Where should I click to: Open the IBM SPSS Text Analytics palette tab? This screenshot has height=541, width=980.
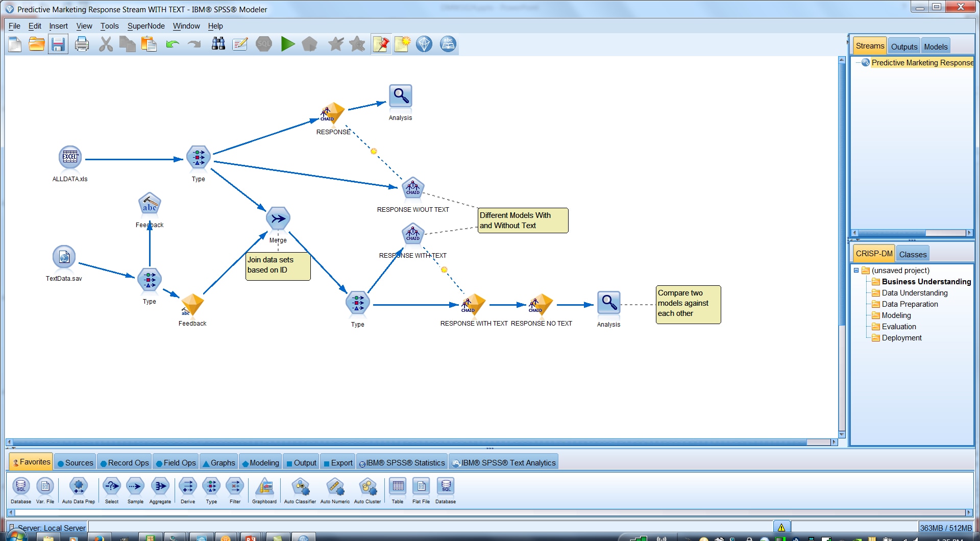click(503, 462)
